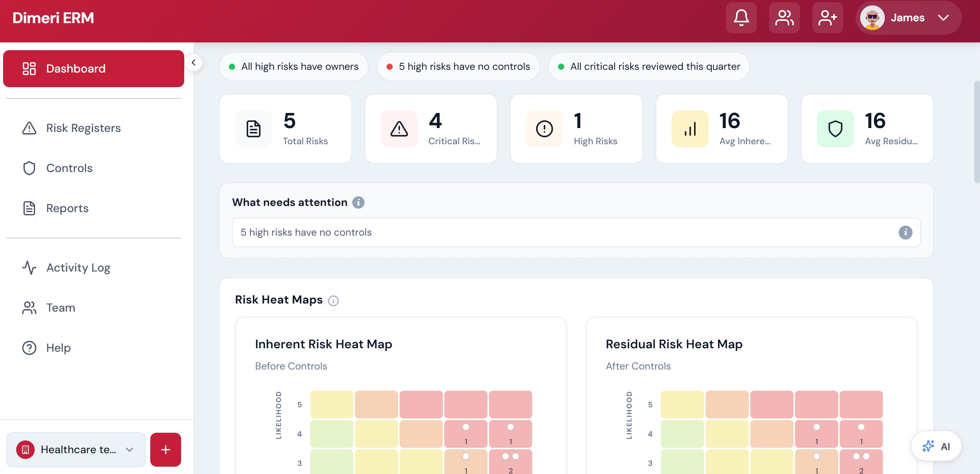Open the James user menu dropdown
The height and width of the screenshot is (474, 980).
[x=908, y=18]
